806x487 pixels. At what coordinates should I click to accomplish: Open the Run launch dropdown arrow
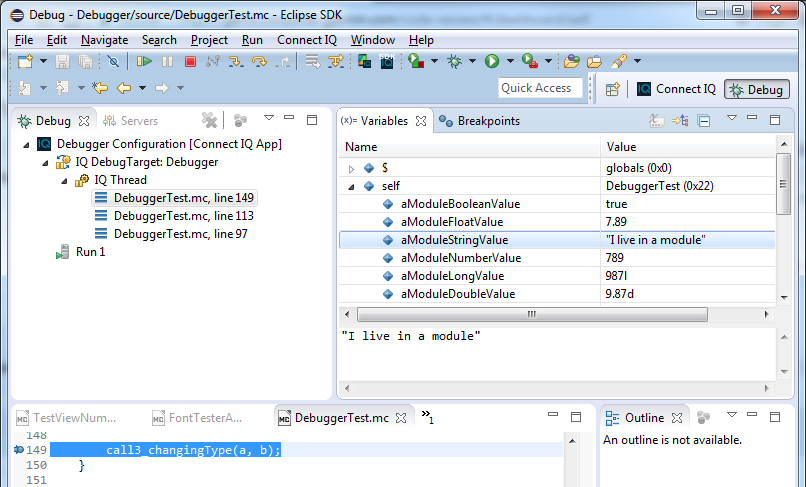coord(510,61)
